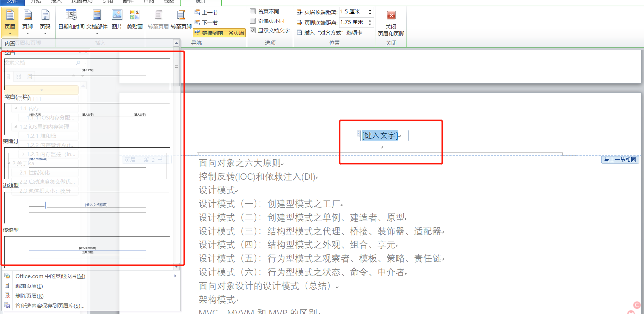Open the Document Parts (文档部件) tool
This screenshot has height=314, width=644.
97,19
